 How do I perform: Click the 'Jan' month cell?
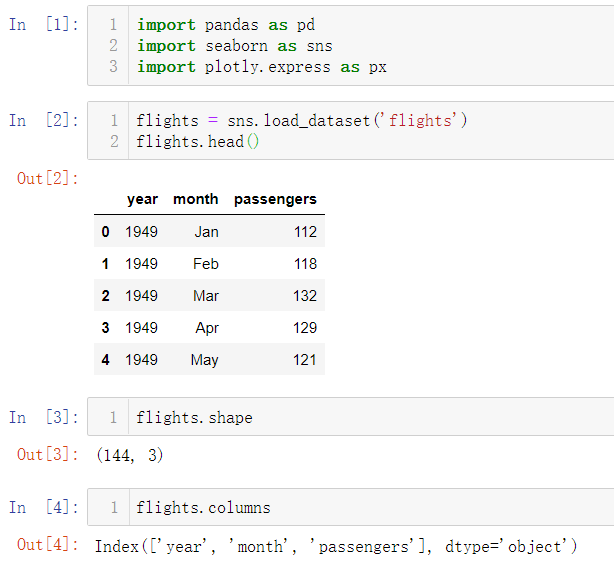click(x=206, y=231)
